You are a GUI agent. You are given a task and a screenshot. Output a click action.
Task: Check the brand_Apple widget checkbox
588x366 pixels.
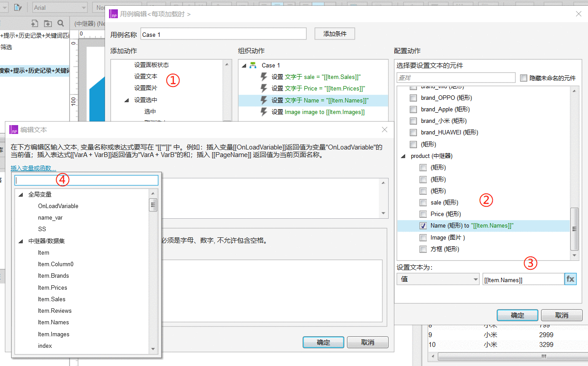coord(413,109)
